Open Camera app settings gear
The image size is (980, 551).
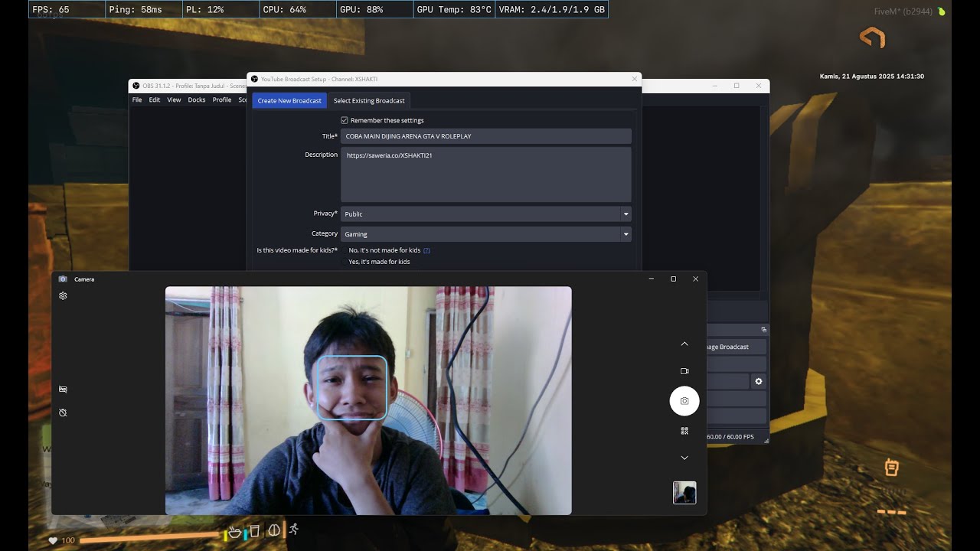click(x=63, y=295)
